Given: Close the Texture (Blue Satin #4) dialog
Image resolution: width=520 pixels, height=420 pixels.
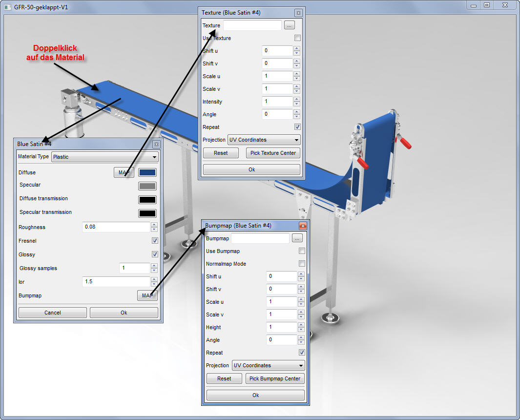Looking at the screenshot, I should (x=298, y=13).
